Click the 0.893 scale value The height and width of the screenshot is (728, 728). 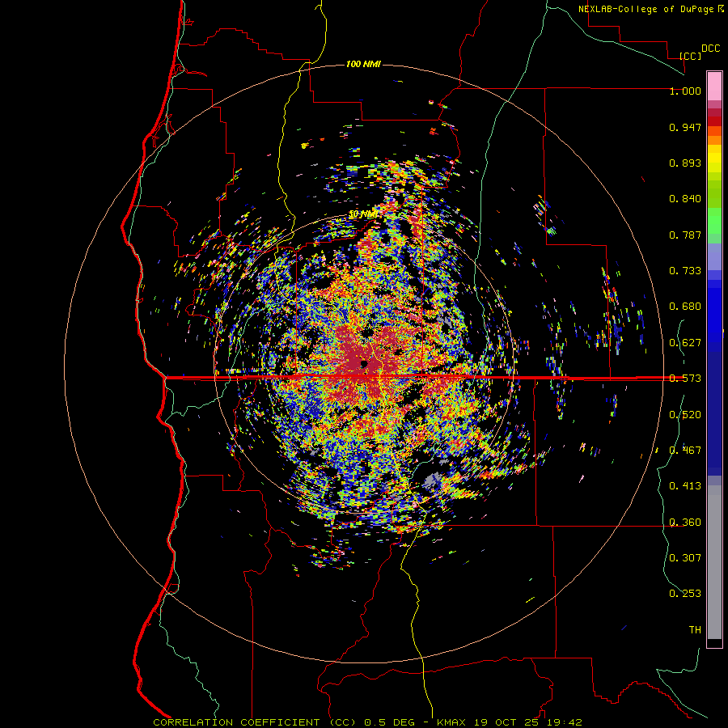(x=685, y=163)
